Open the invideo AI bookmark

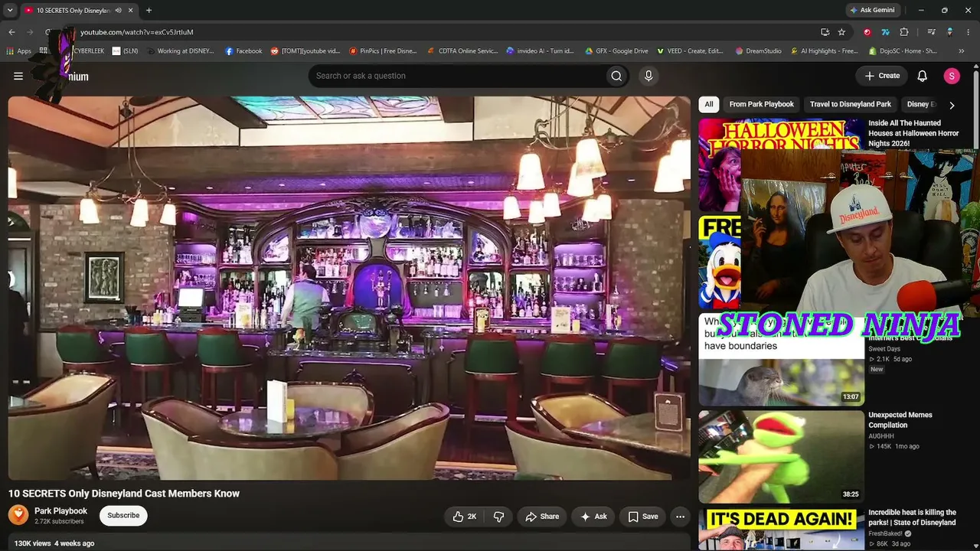coord(541,51)
